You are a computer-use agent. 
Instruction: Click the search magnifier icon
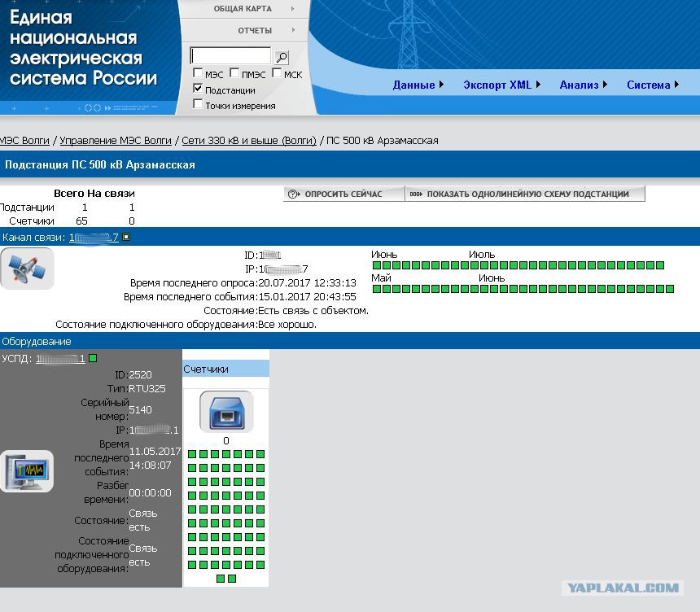click(282, 57)
